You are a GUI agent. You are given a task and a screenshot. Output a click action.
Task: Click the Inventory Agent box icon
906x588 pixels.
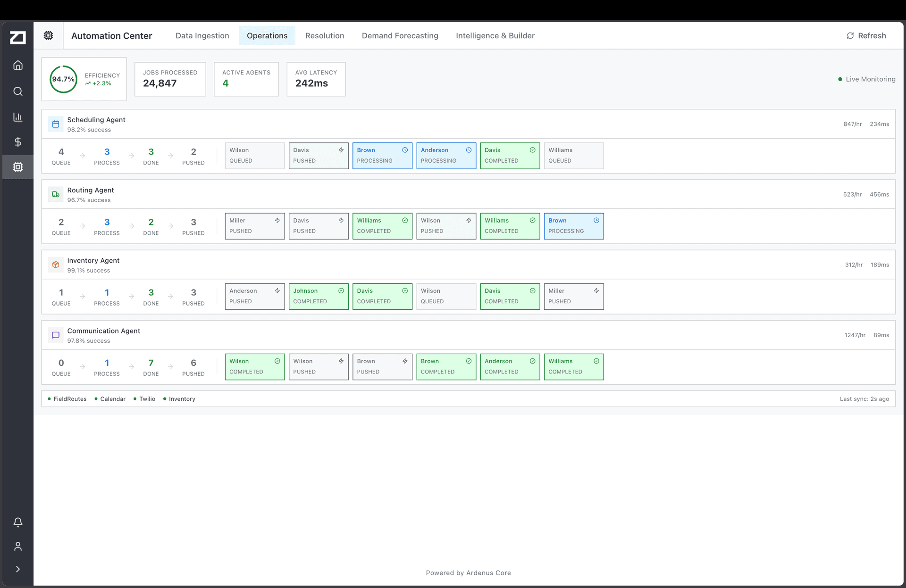click(x=56, y=265)
